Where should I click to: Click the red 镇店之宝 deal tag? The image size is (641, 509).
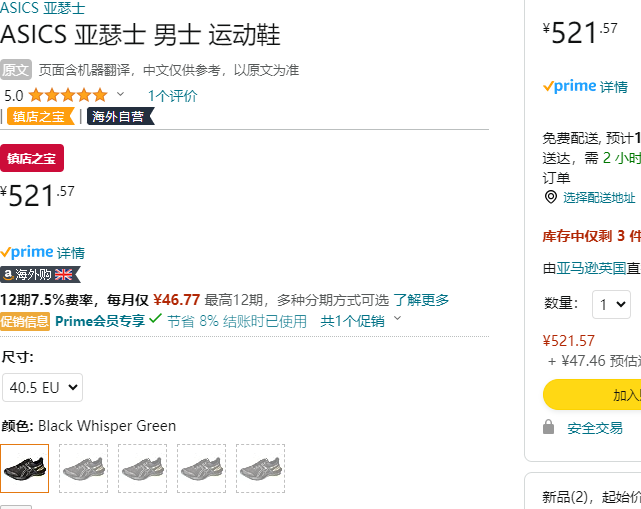click(32, 158)
